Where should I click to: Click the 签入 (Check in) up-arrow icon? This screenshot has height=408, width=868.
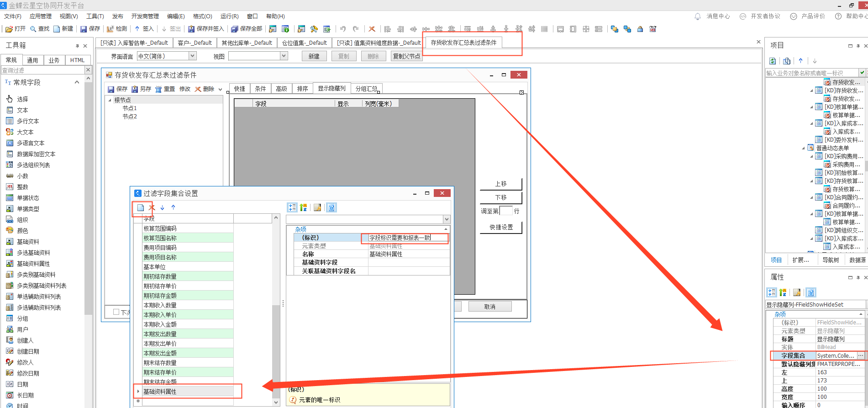[137, 29]
